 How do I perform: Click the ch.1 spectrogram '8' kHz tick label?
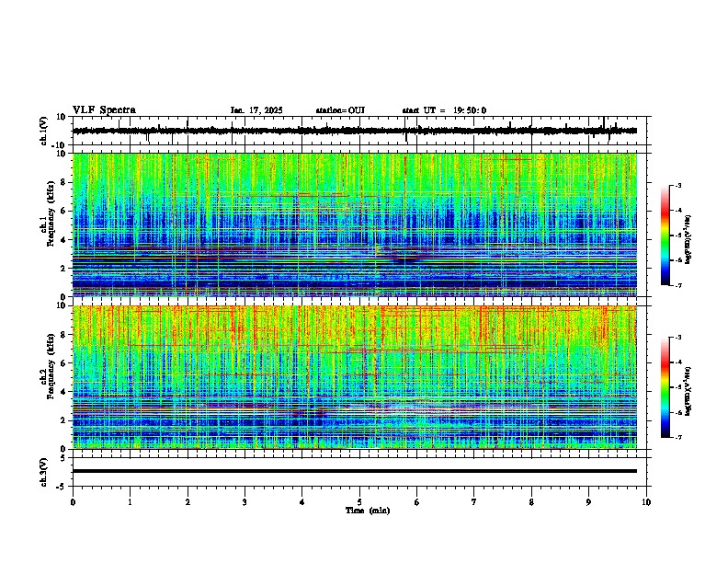pyautogui.click(x=64, y=182)
